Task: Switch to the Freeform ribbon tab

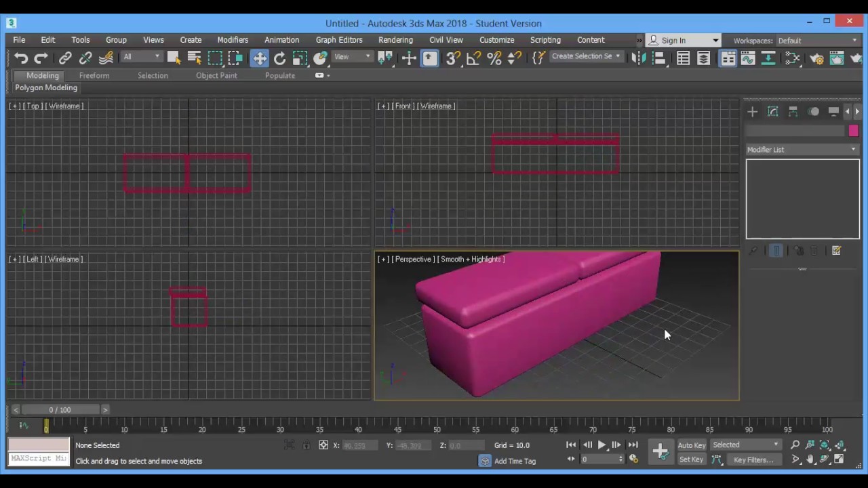Action: [94, 76]
